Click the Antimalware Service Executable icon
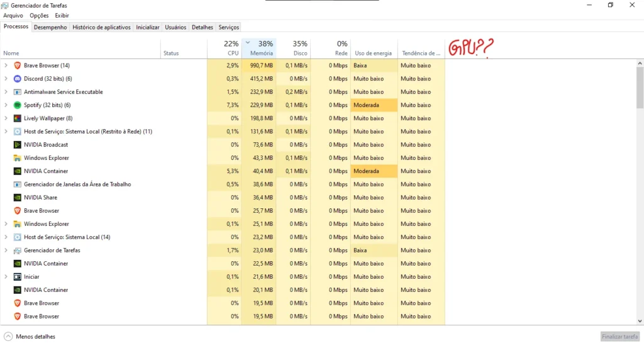Viewport: 644px width, 348px height. point(17,92)
